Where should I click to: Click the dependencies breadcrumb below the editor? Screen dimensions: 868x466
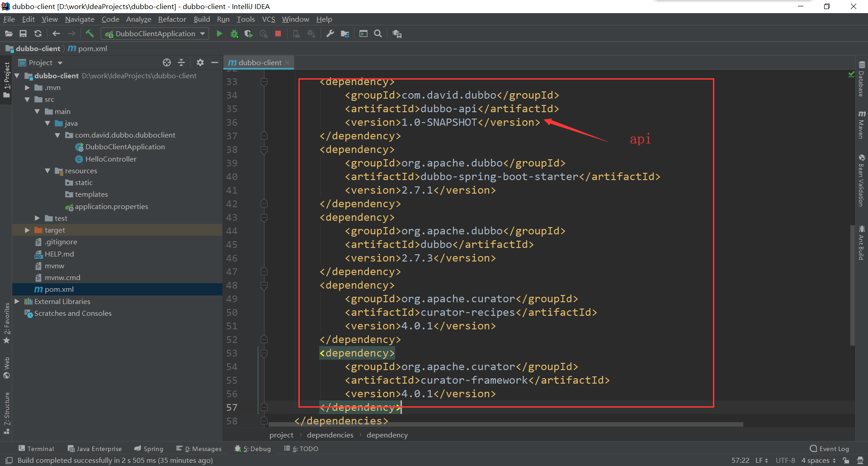pos(330,435)
